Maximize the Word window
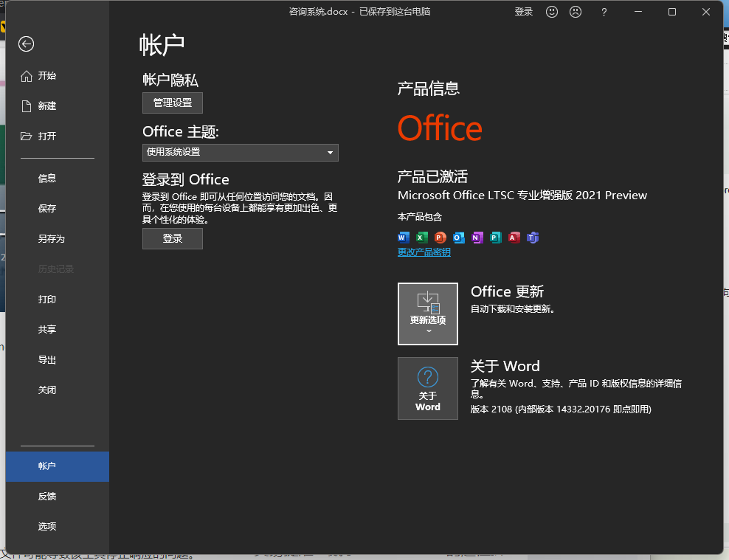 pos(672,12)
